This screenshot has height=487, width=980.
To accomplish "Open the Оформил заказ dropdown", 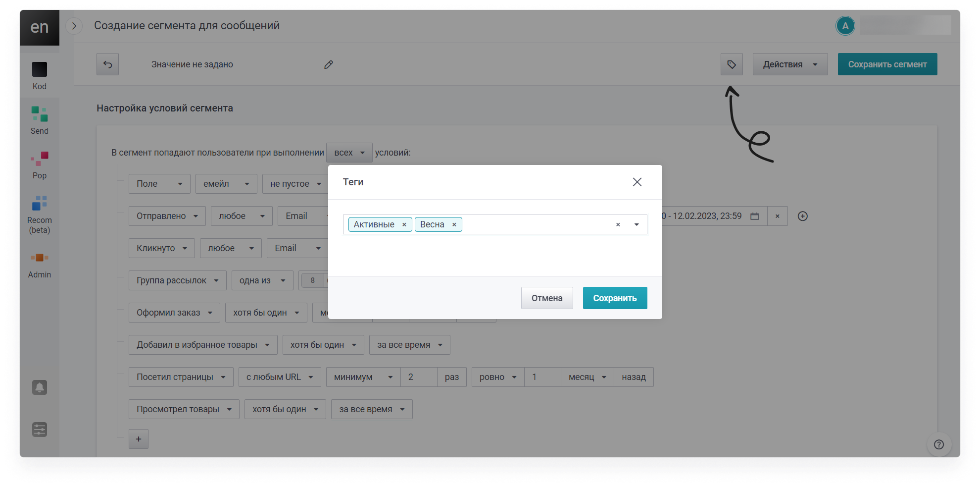I will click(x=174, y=313).
